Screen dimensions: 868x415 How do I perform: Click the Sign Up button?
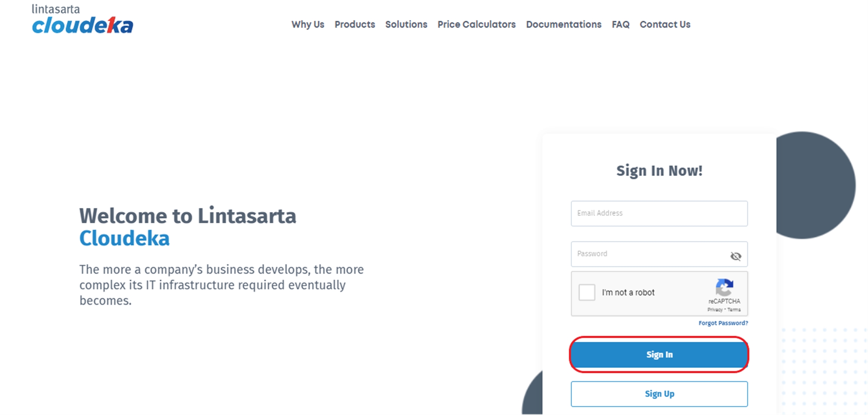(x=659, y=394)
